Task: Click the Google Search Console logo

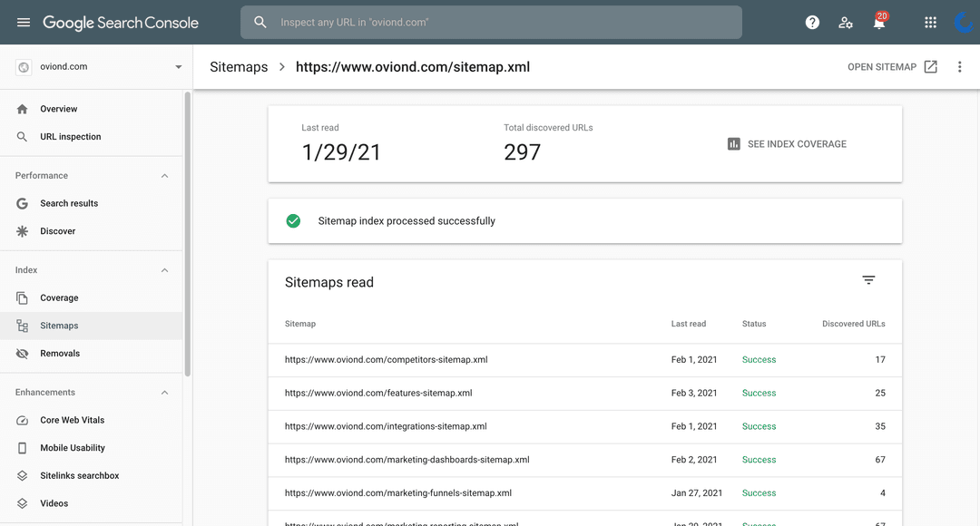Action: pyautogui.click(x=121, y=23)
